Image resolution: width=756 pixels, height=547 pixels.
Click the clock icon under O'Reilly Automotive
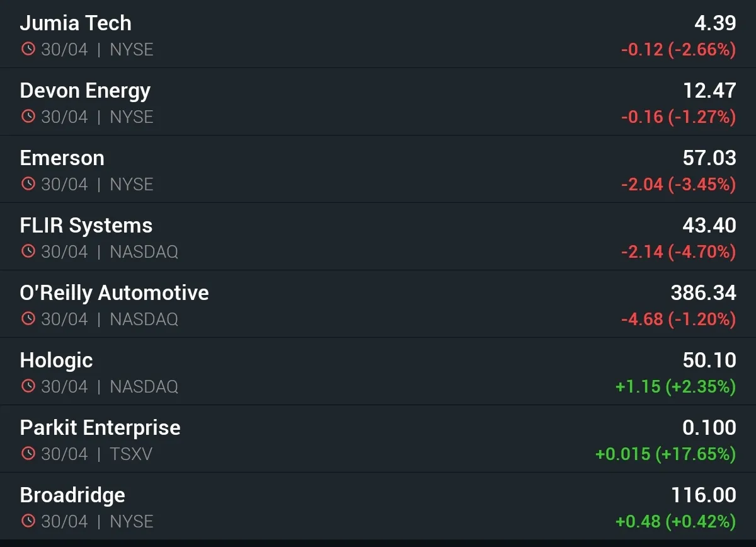(28, 319)
